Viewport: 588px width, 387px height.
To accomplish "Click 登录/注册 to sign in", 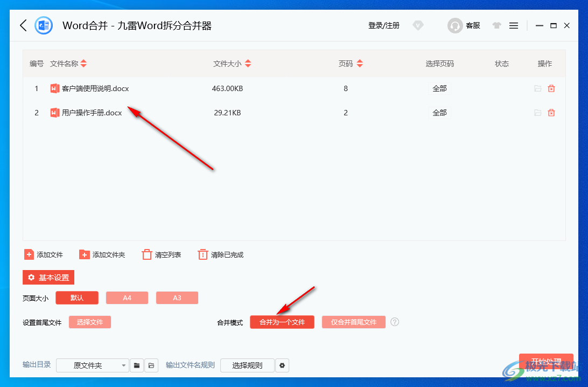I will [383, 25].
